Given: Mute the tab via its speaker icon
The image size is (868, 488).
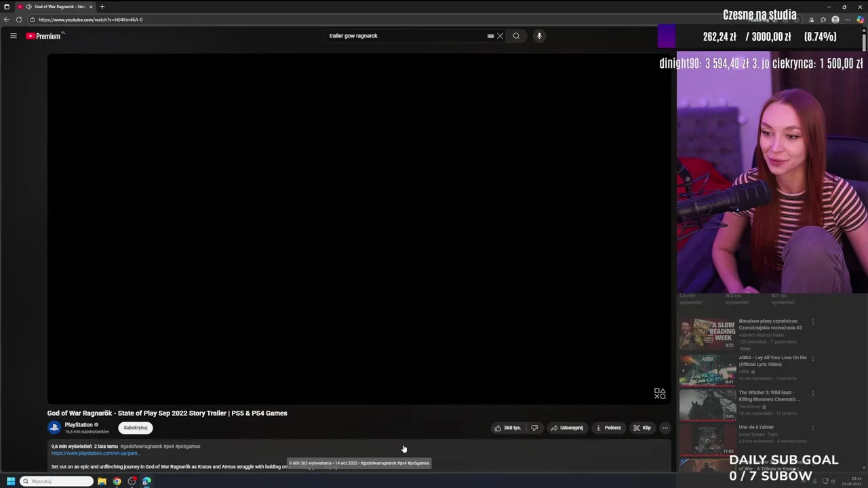Looking at the screenshot, I should [x=28, y=7].
